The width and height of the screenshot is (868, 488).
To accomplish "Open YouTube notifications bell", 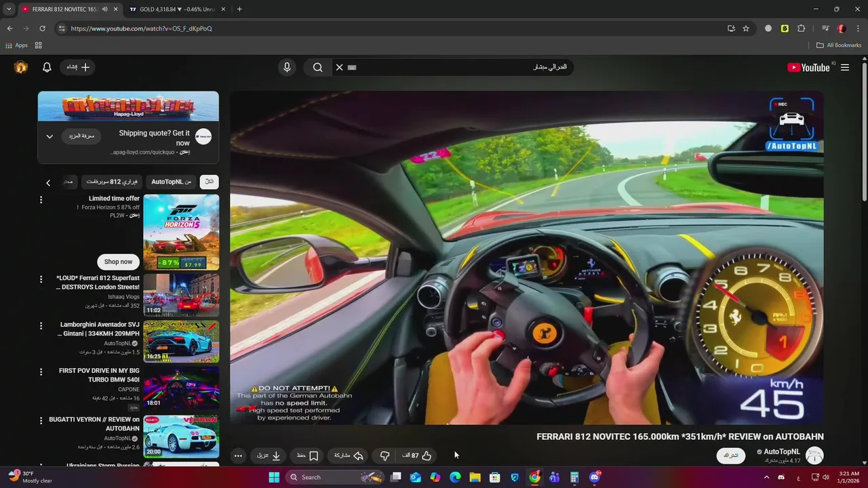I will (x=47, y=67).
